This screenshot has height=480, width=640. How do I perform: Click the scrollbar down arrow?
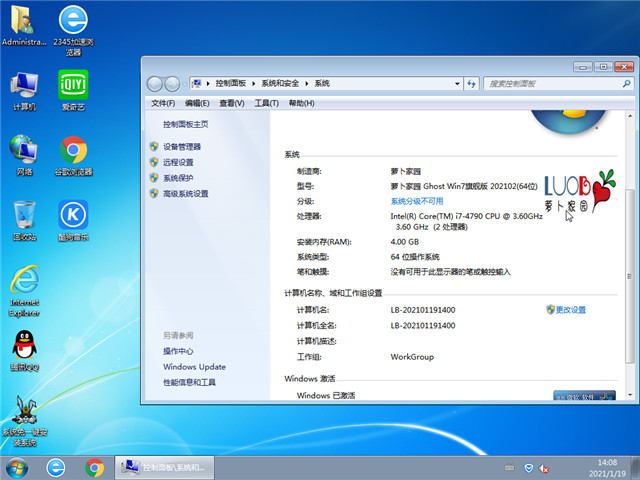coord(630,394)
